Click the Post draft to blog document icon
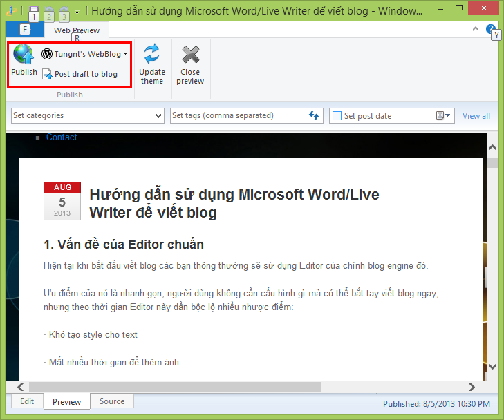The height and width of the screenshot is (420, 504). [x=47, y=74]
